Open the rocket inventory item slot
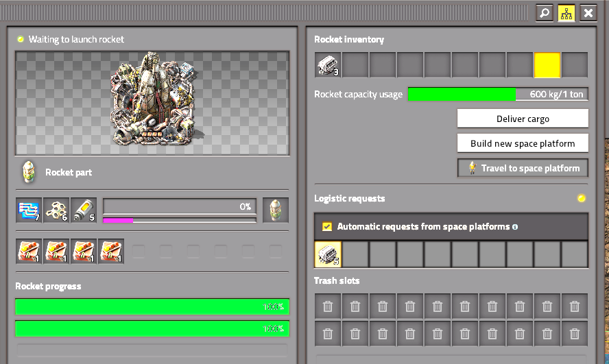Viewport: 609px width, 364px height. [328, 65]
